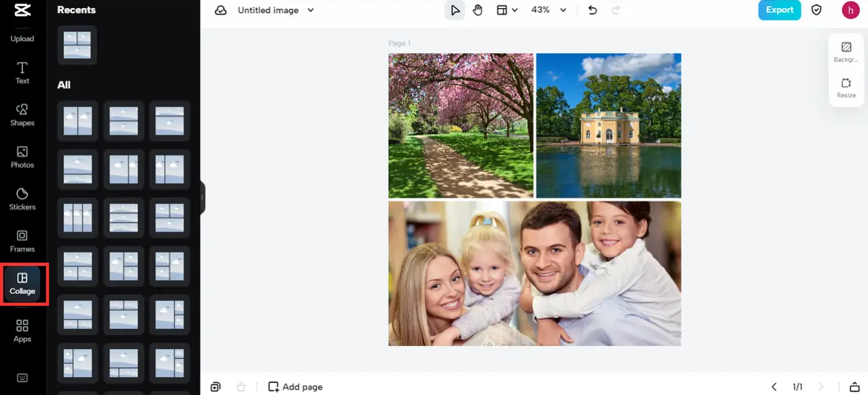
Task: Click the Export button
Action: tap(780, 10)
